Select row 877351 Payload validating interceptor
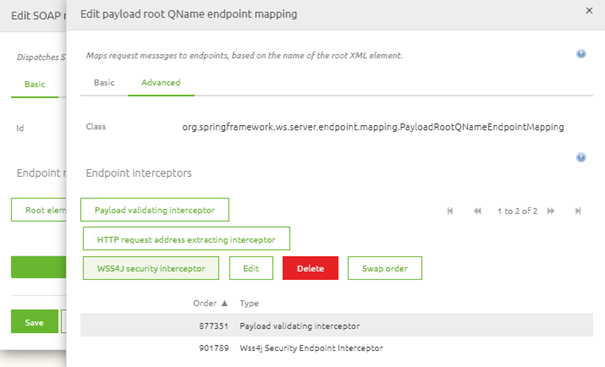Image resolution: width=605 pixels, height=367 pixels. [336, 326]
